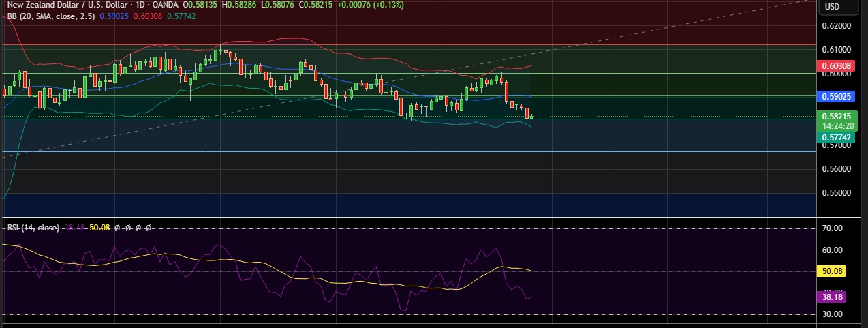868x328 pixels.
Task: Click the purple 38.18 RSI scale label
Action: pos(833,297)
